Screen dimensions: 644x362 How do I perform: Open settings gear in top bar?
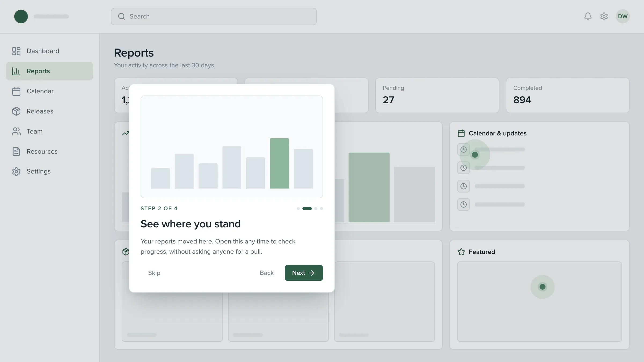604,16
